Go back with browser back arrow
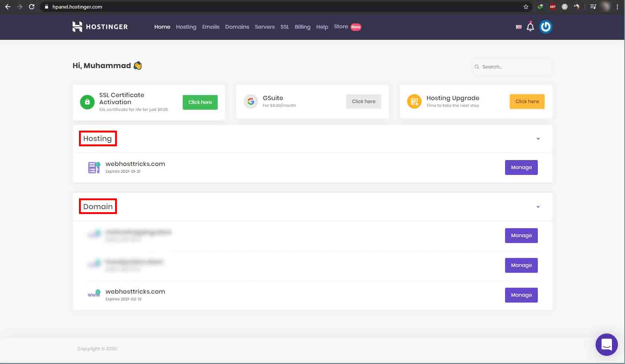 (x=7, y=7)
